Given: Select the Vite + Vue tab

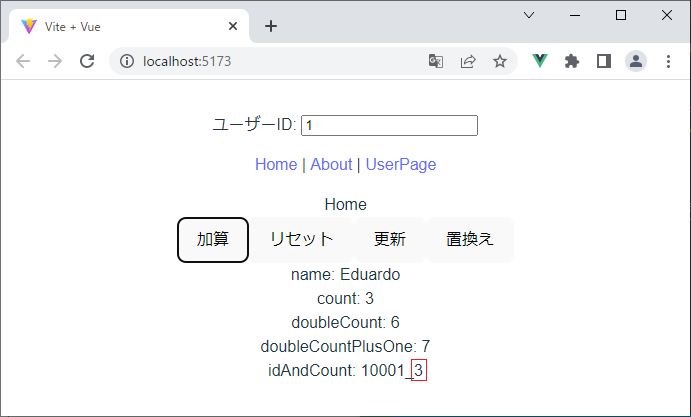Looking at the screenshot, I should [129, 26].
